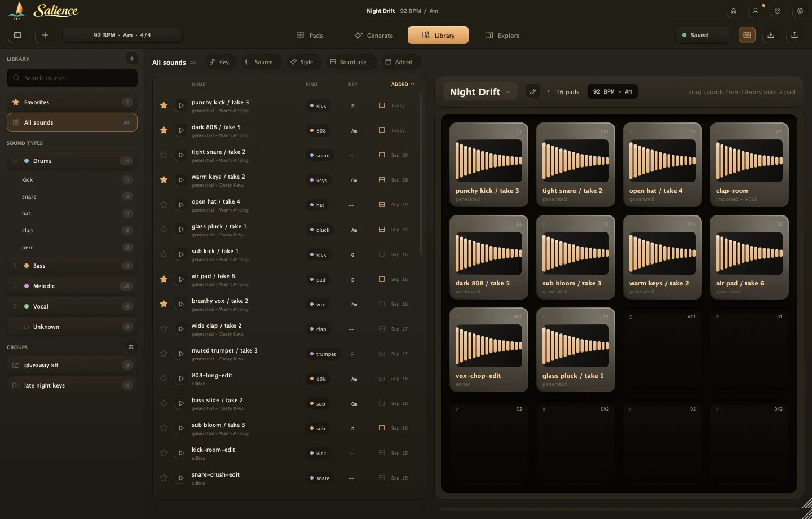Change sort order via ADDED column
The image size is (812, 519).
click(x=403, y=84)
